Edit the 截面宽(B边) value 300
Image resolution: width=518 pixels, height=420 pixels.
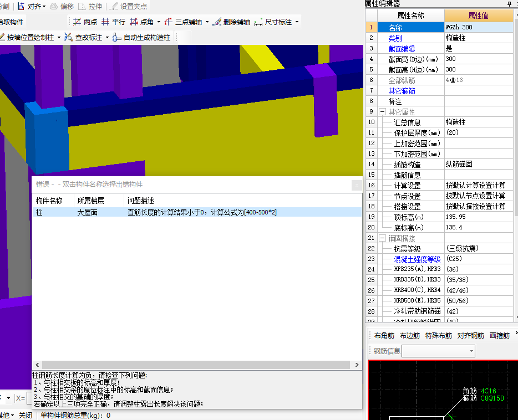point(479,59)
